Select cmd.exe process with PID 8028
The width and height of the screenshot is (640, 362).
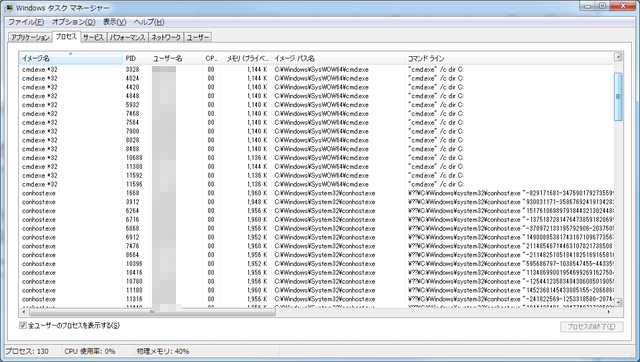pyautogui.click(x=316, y=140)
